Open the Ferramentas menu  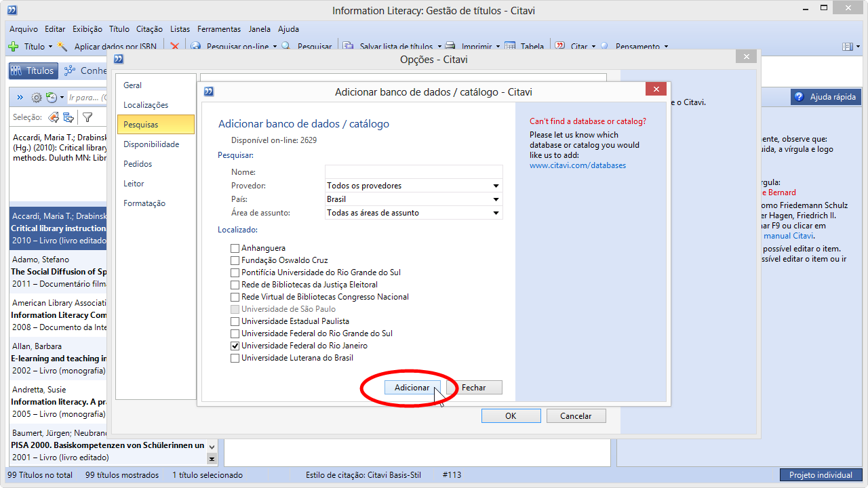(x=219, y=29)
